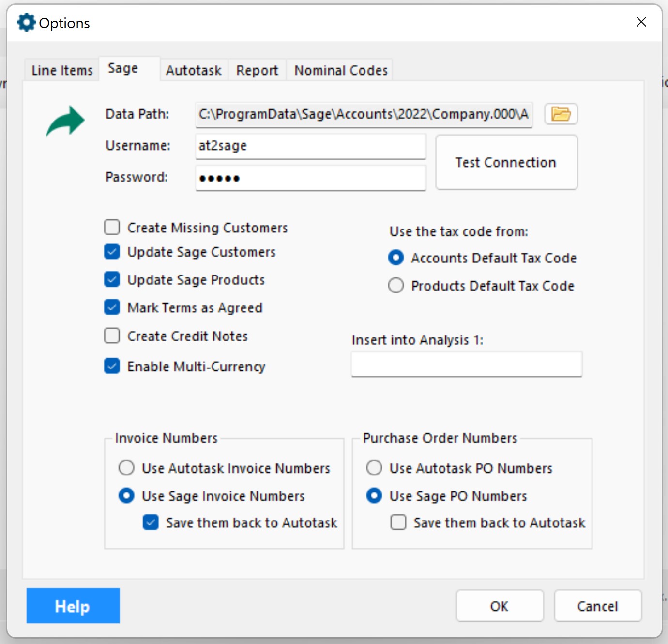Disable Enable Multi-Currency checkbox
This screenshot has height=644, width=668.
pyautogui.click(x=112, y=366)
